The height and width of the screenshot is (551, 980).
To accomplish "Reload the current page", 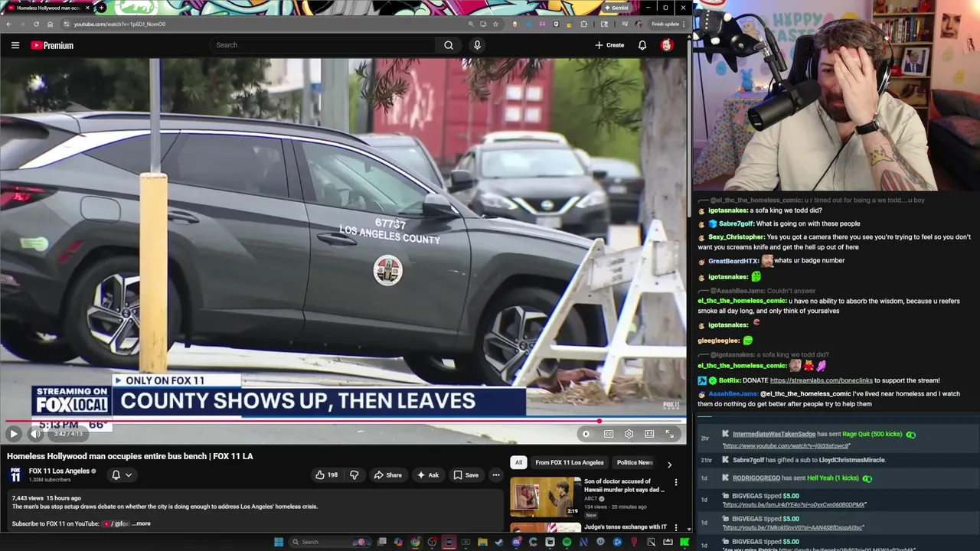I will point(36,24).
